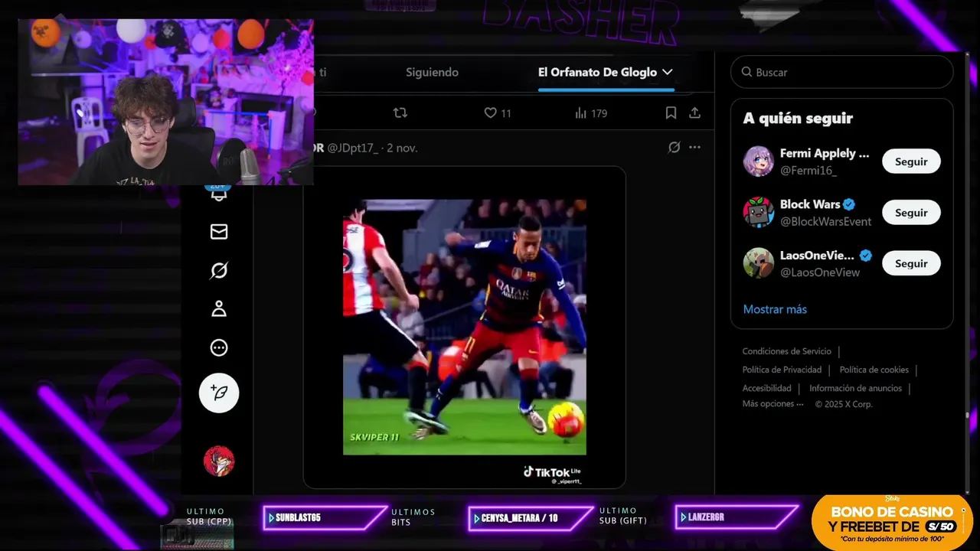Open the account avatar in the sidebar
Image resolution: width=980 pixels, height=551 pixels.
click(219, 461)
